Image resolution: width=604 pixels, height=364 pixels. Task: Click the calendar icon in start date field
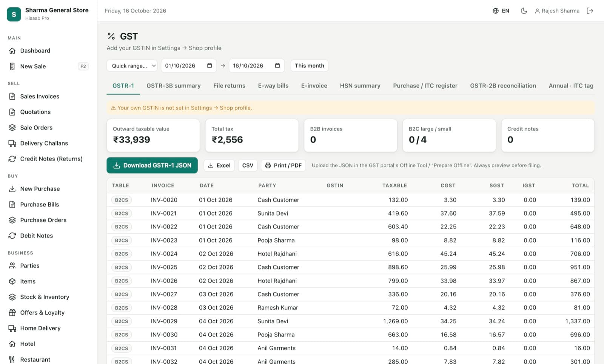(x=210, y=66)
